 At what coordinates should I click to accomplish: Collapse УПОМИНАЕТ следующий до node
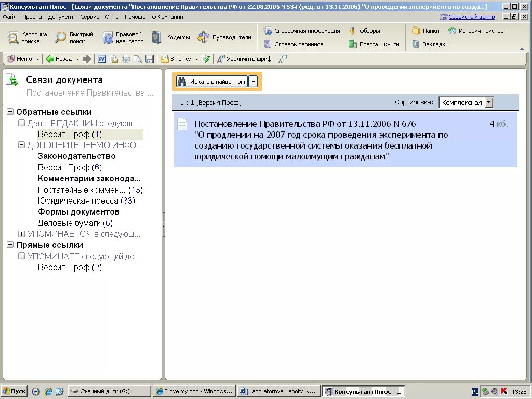[21, 256]
